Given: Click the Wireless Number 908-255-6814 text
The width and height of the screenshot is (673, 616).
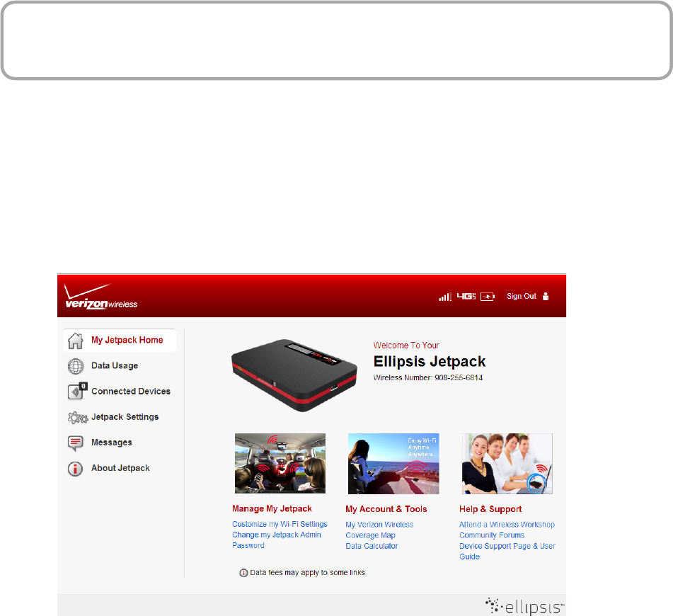Looking at the screenshot, I should click(428, 377).
